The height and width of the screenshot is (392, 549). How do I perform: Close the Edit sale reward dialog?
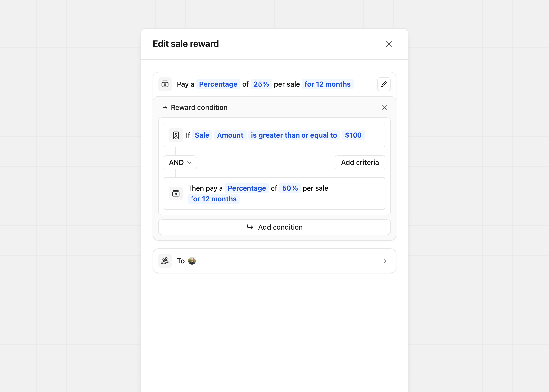389,44
